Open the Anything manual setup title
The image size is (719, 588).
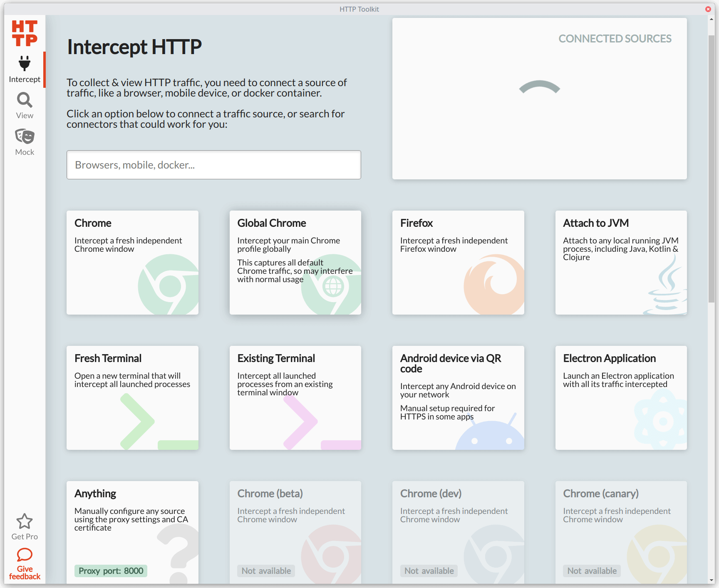[x=95, y=494]
